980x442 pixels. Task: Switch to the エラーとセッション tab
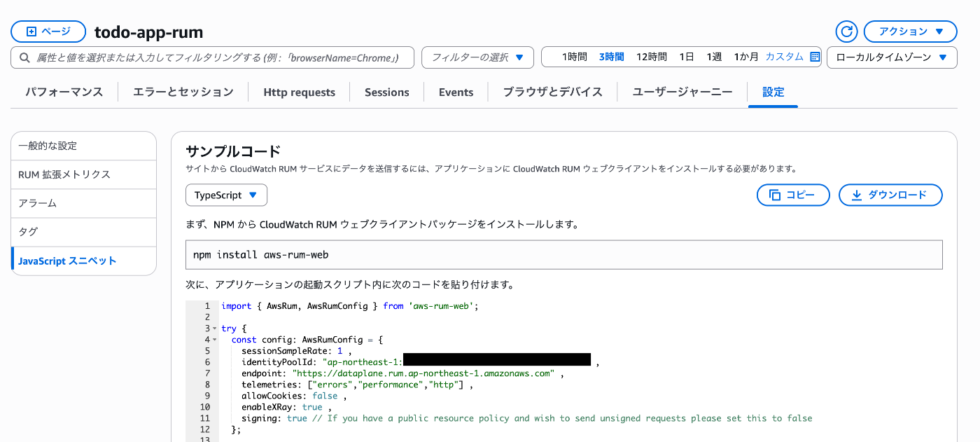[x=183, y=92]
